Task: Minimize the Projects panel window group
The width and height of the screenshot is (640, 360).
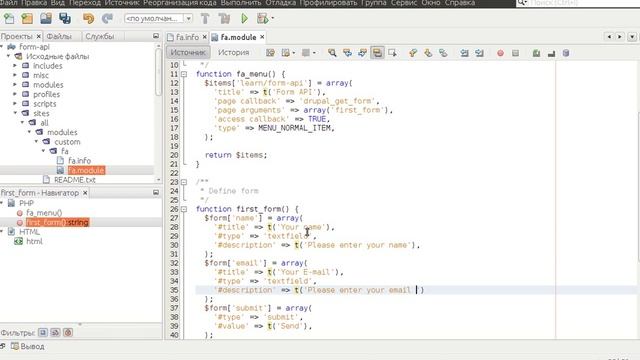Action: 156,36
